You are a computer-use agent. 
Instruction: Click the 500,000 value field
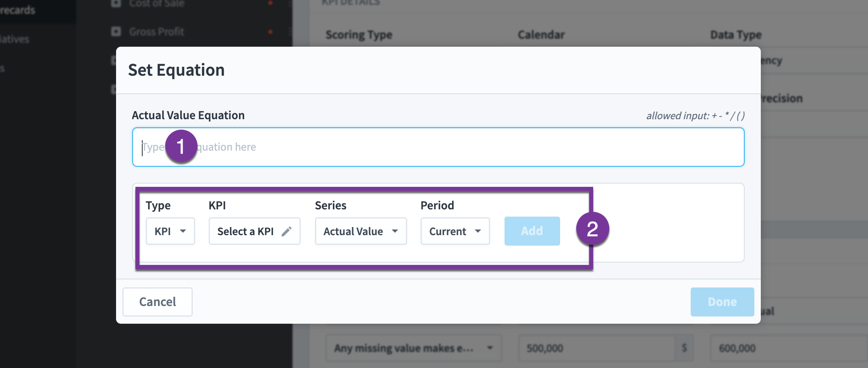597,347
